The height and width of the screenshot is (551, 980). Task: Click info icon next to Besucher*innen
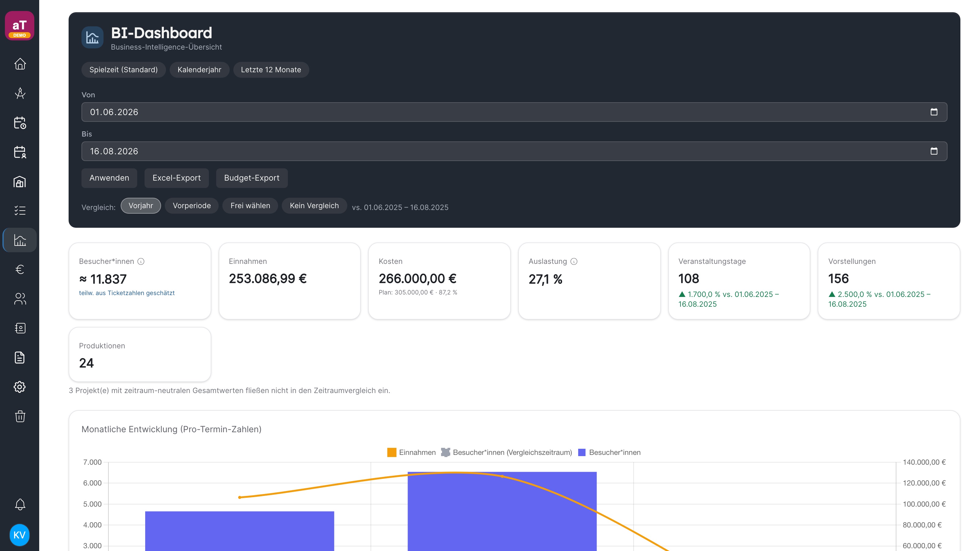point(141,261)
